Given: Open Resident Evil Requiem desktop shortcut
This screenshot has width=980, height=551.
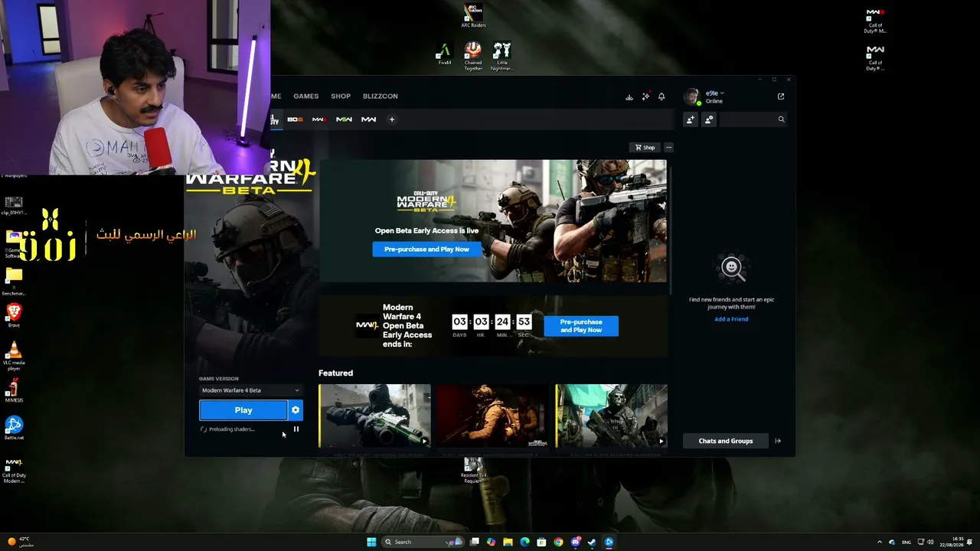Looking at the screenshot, I should pos(473,471).
